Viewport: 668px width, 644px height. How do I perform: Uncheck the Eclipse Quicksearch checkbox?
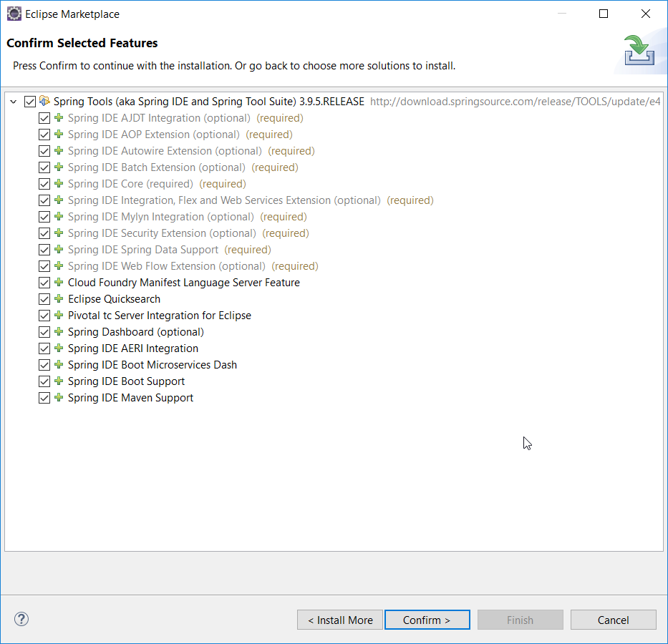point(44,299)
